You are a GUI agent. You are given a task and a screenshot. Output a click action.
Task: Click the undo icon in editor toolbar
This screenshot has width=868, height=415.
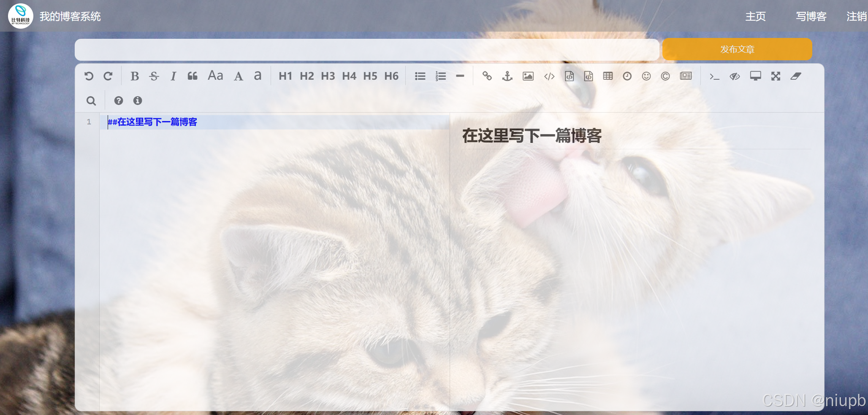[x=89, y=76]
